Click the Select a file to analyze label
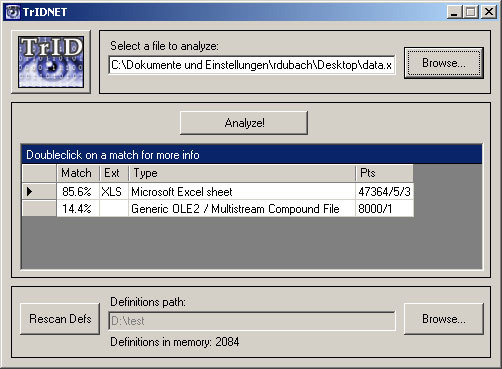Image resolution: width=502 pixels, height=369 pixels. point(164,46)
